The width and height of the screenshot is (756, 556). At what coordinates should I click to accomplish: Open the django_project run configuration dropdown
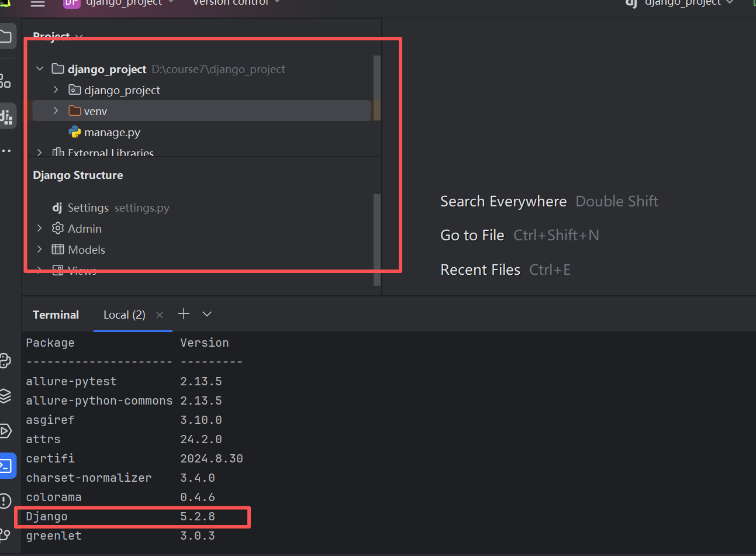click(x=679, y=3)
